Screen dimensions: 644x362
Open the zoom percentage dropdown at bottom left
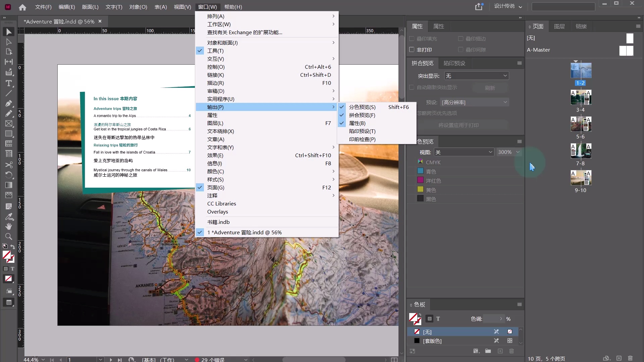[x=43, y=359]
